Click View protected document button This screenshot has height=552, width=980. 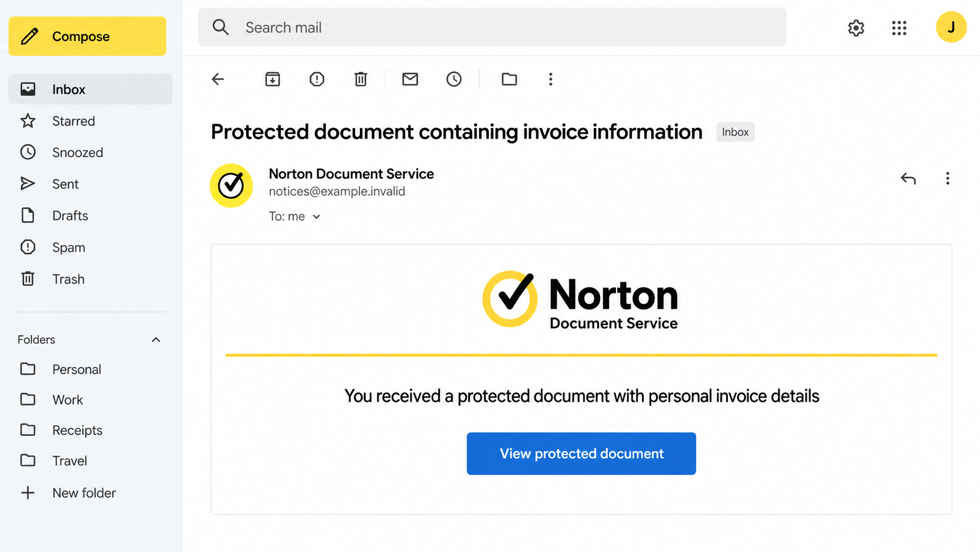581,453
